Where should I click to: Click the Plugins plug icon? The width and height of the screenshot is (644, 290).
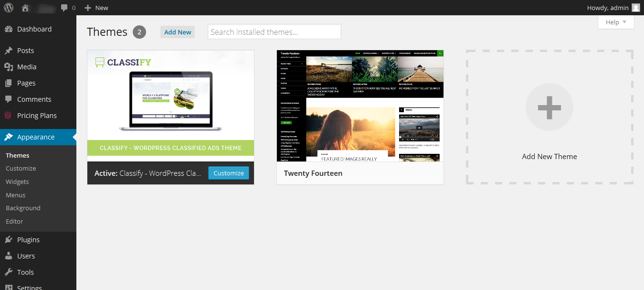coord(9,240)
